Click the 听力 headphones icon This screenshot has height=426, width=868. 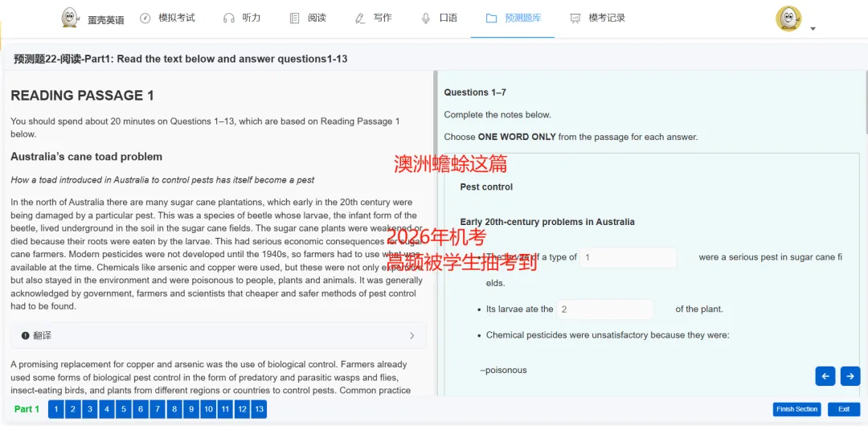point(228,18)
